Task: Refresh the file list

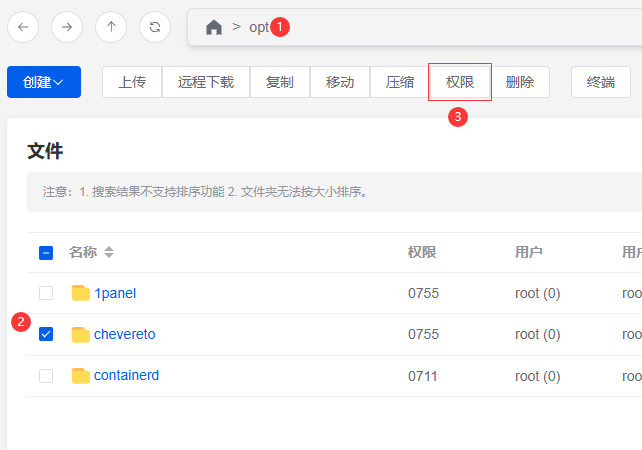Action: pos(155,27)
